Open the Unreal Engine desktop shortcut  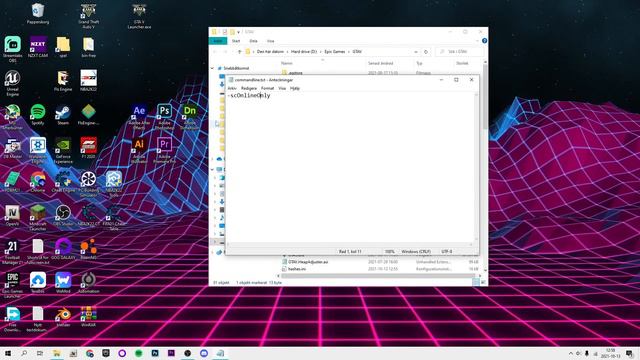tap(13, 83)
